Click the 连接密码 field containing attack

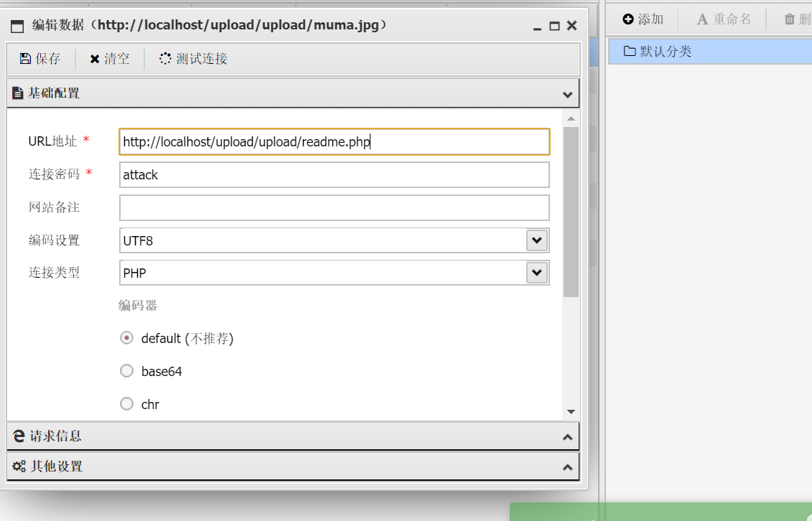[x=334, y=175]
